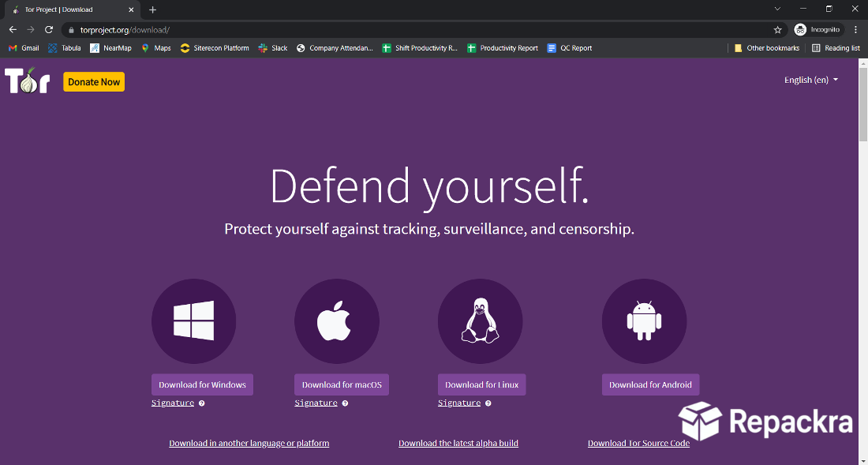Open help icon beside Linux Signature
This screenshot has height=465, width=868.
point(488,403)
